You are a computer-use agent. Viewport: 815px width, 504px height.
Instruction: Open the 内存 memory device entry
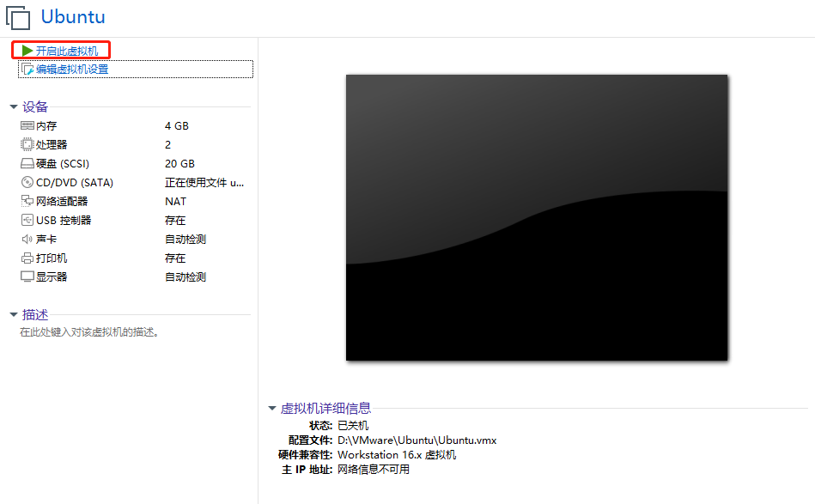[46, 125]
